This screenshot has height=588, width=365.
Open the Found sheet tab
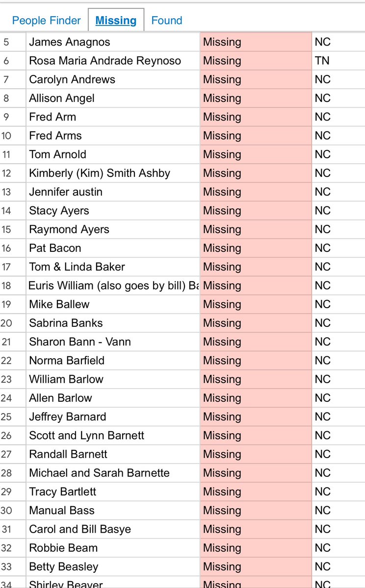pyautogui.click(x=167, y=21)
